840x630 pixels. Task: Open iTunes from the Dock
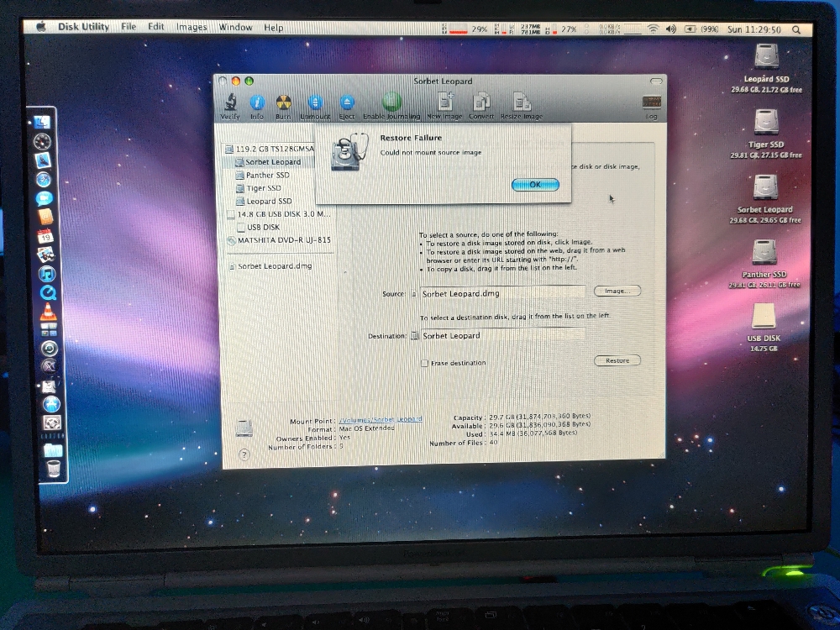point(47,274)
